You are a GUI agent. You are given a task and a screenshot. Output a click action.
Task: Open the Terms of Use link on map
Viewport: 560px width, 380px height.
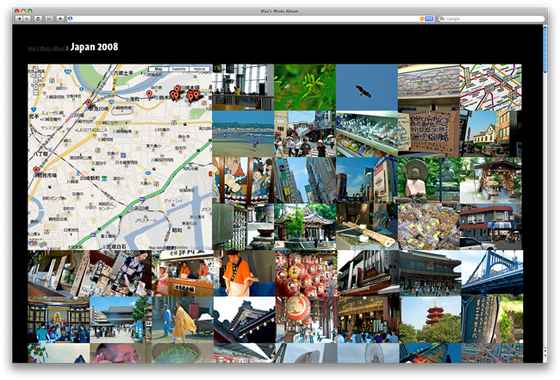point(200,248)
